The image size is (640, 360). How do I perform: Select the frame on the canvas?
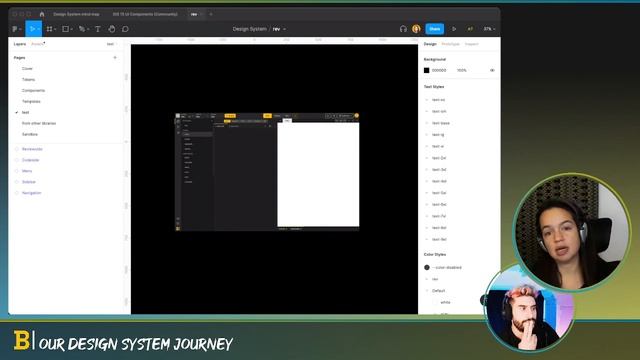[x=267, y=172]
